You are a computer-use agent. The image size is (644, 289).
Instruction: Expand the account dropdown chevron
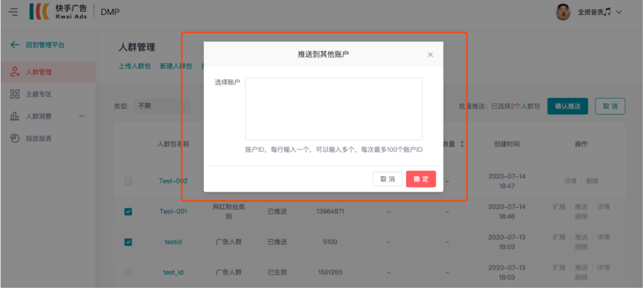pos(619,12)
